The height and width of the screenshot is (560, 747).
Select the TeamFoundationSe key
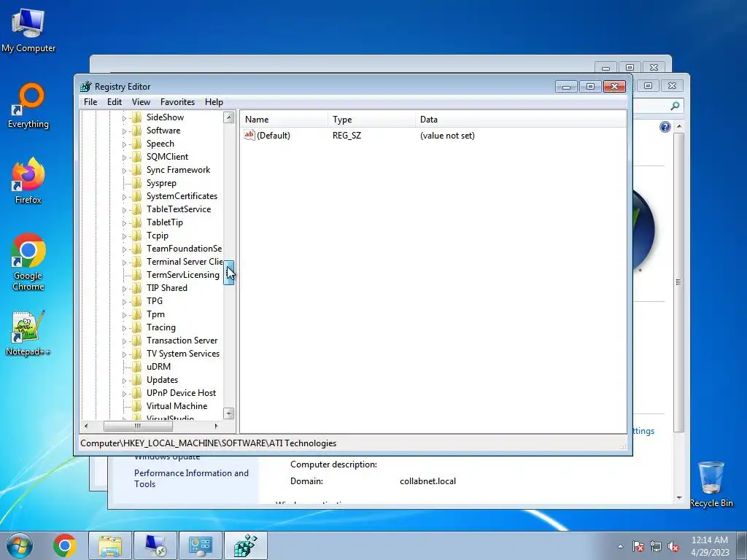[184, 249]
